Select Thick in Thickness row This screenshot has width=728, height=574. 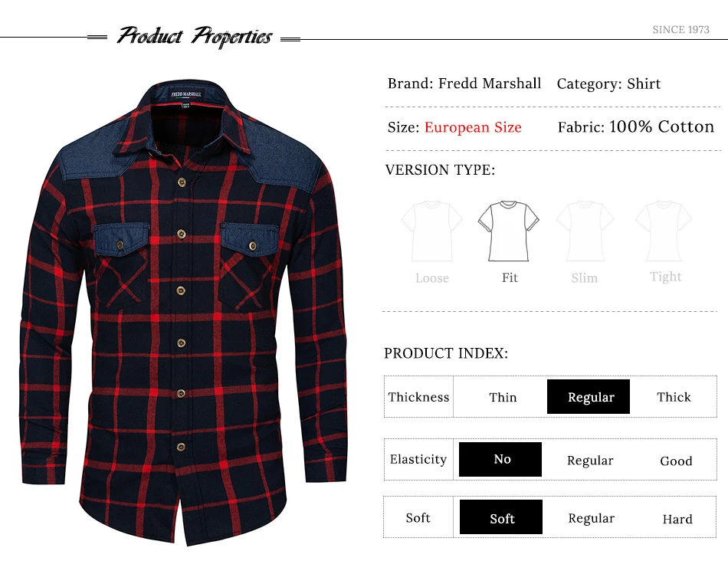click(674, 397)
